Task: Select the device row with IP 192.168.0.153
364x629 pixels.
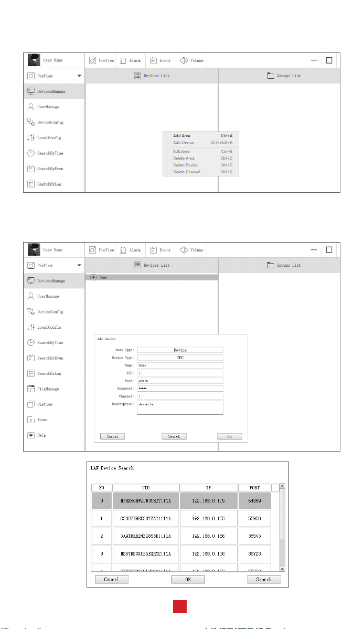Action: [181, 518]
